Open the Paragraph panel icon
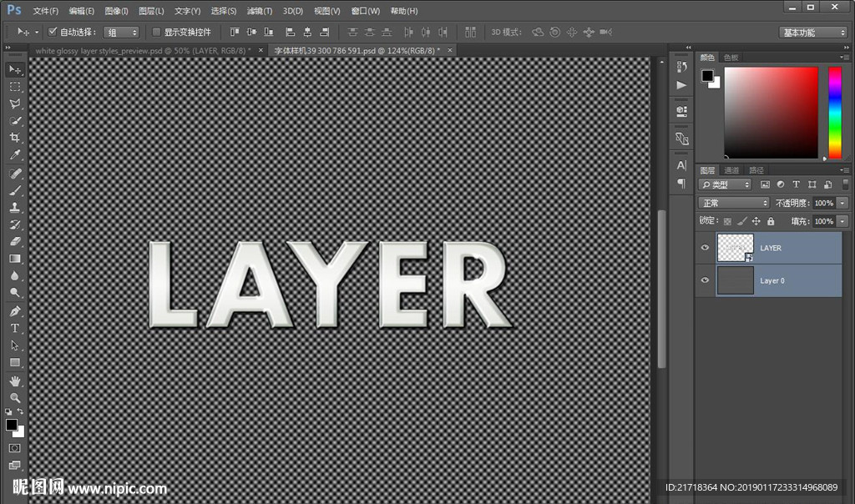Viewport: 855px width, 504px height. click(681, 184)
